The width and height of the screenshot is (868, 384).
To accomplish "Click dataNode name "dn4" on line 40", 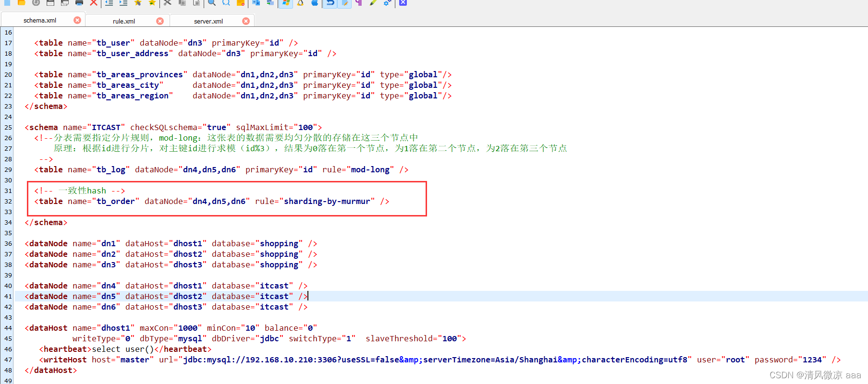I will click(x=109, y=286).
